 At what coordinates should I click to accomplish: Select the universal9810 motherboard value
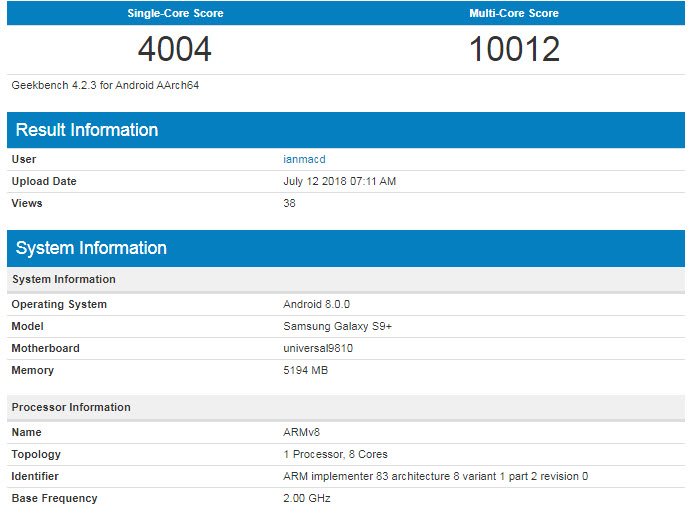(318, 348)
